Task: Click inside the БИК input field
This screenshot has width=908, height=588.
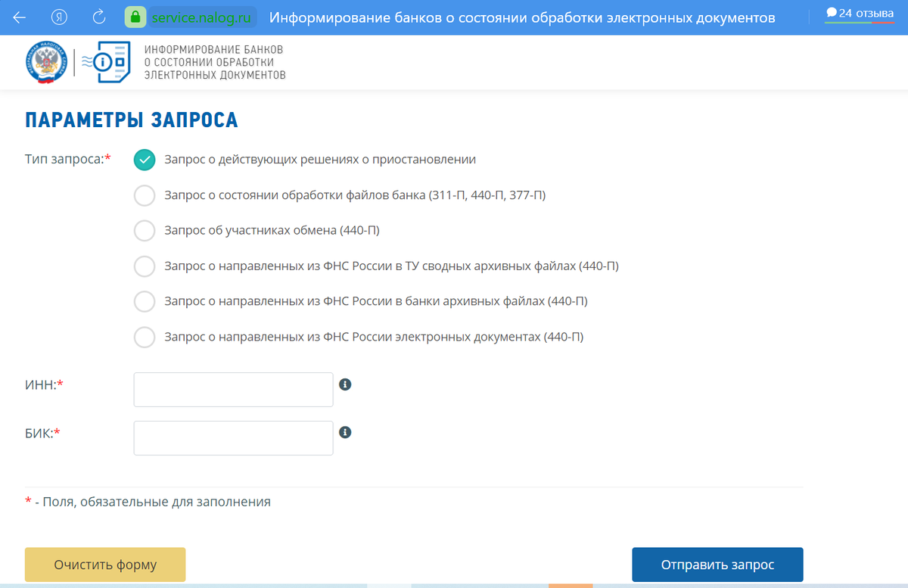Action: click(x=232, y=437)
